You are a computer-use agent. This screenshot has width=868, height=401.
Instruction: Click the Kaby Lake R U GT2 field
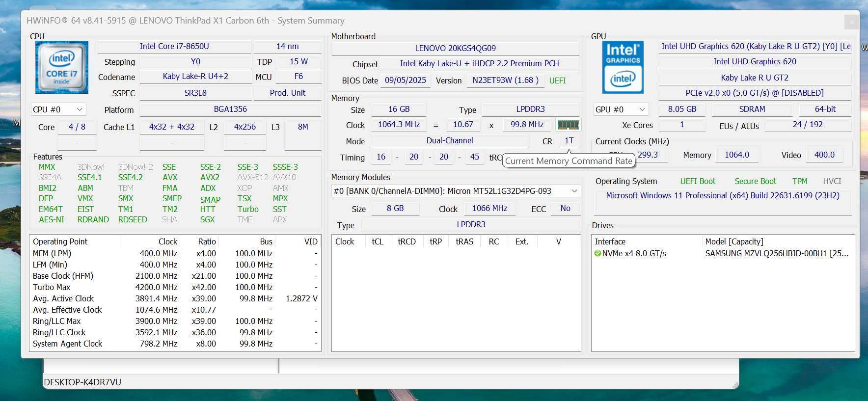coord(755,78)
